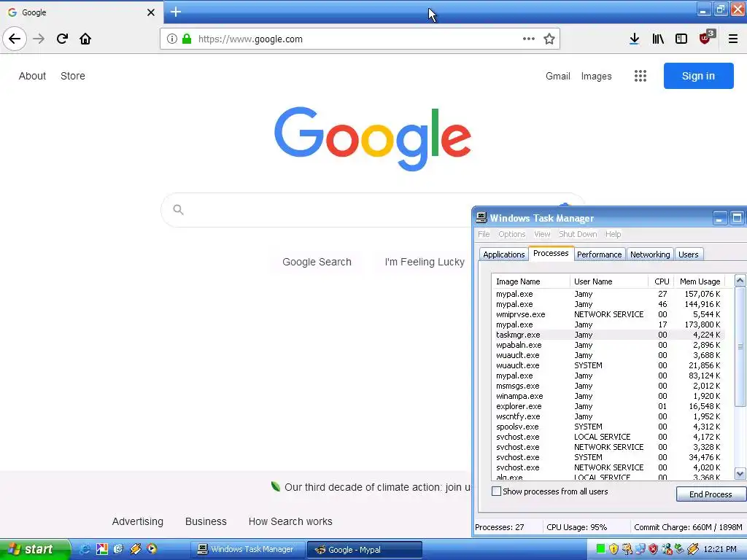Open the Images link
The image size is (747, 560).
pyautogui.click(x=596, y=76)
